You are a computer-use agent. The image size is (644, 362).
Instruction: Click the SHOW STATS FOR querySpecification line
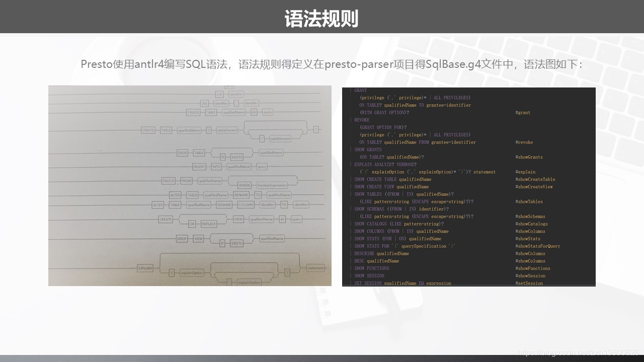(x=405, y=246)
